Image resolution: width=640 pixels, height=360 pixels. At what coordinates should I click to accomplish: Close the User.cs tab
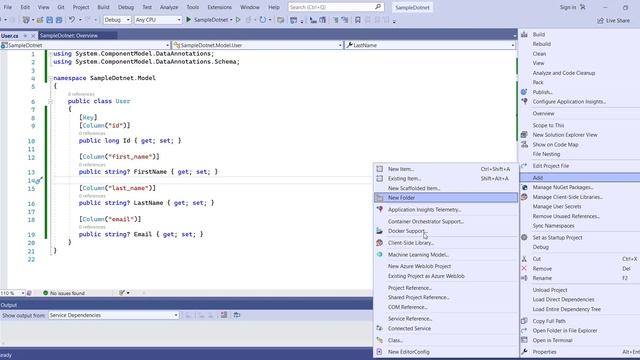[33, 36]
